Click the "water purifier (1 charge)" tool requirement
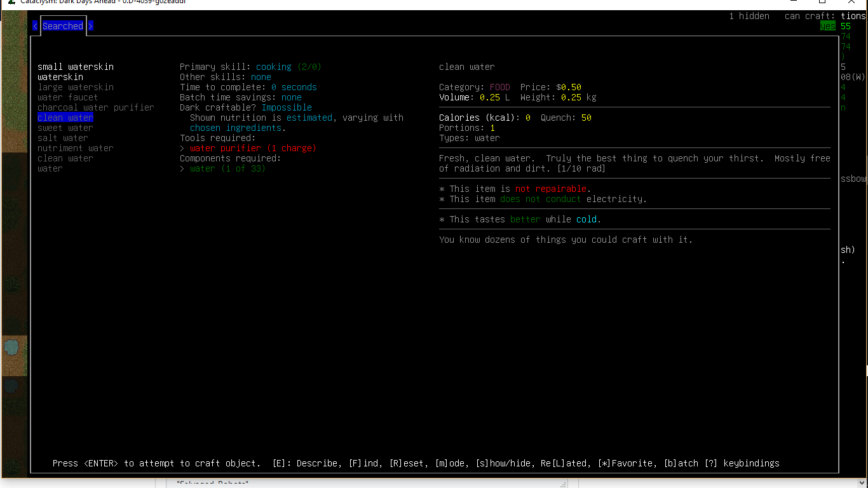 253,148
